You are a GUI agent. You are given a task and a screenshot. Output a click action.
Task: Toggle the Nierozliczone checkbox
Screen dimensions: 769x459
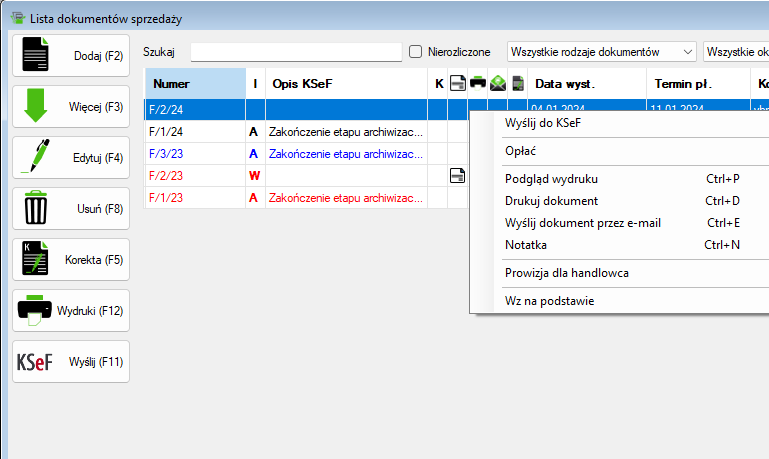[x=416, y=51]
